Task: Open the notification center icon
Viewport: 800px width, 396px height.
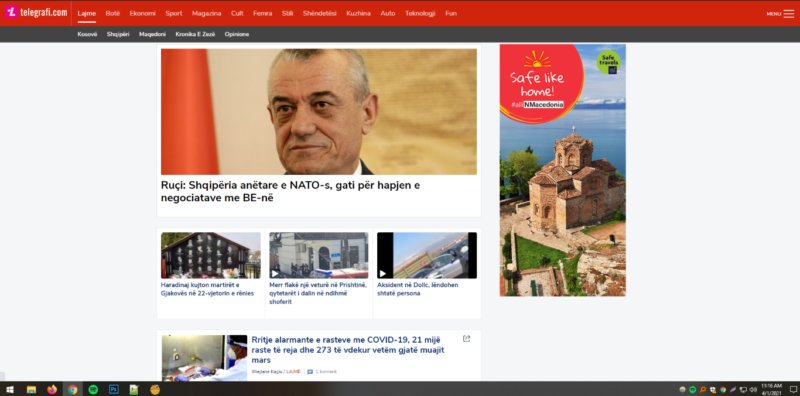Action: (x=792, y=389)
